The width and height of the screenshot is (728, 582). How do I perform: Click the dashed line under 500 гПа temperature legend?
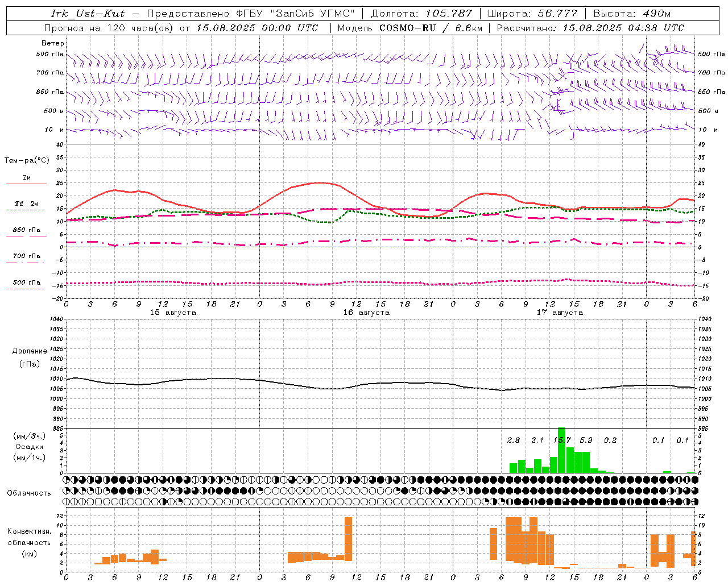25,289
